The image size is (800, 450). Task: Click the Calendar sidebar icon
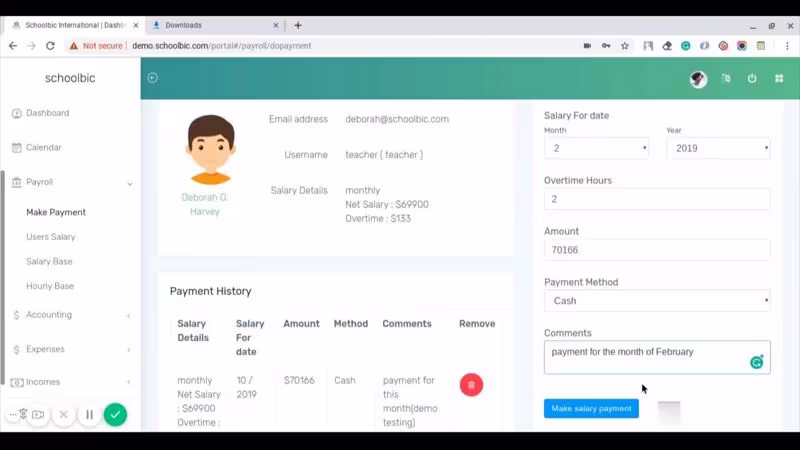coord(17,147)
